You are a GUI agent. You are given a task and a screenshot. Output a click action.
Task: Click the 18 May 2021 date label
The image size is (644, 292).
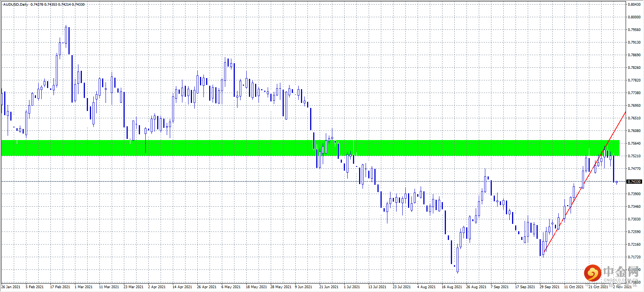click(x=257, y=287)
